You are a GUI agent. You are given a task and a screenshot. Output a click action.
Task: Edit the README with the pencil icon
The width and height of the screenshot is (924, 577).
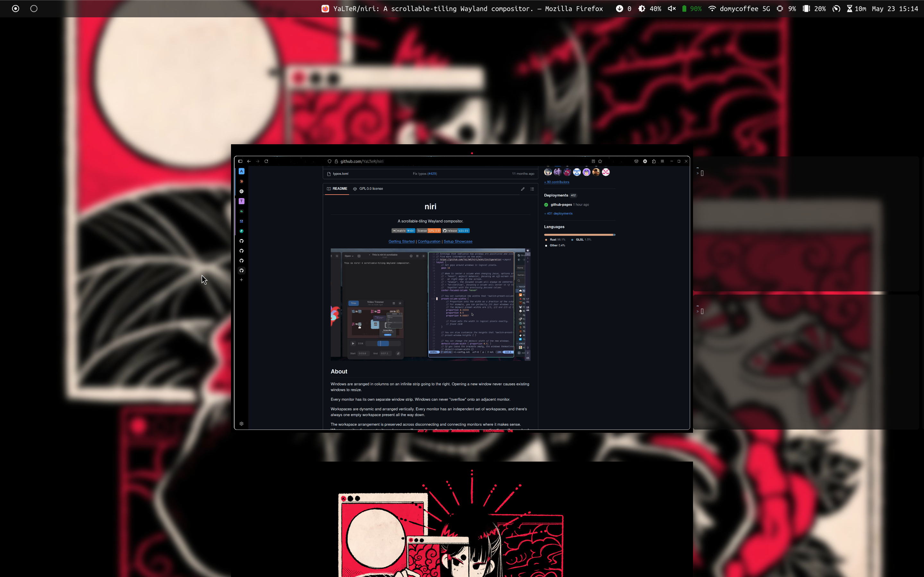click(x=523, y=189)
